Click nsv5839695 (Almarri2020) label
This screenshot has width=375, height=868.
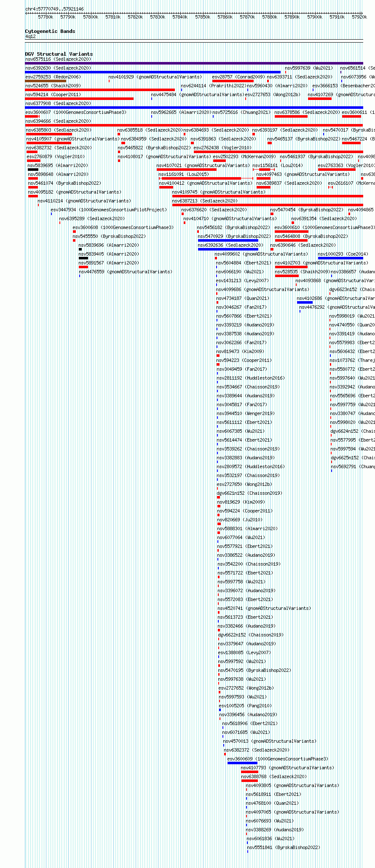pos(58,166)
